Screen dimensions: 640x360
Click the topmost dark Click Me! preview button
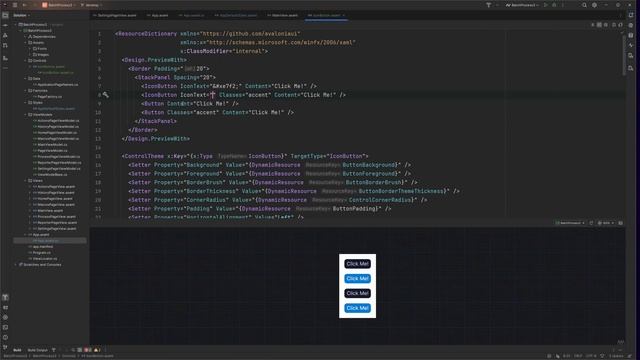(357, 264)
